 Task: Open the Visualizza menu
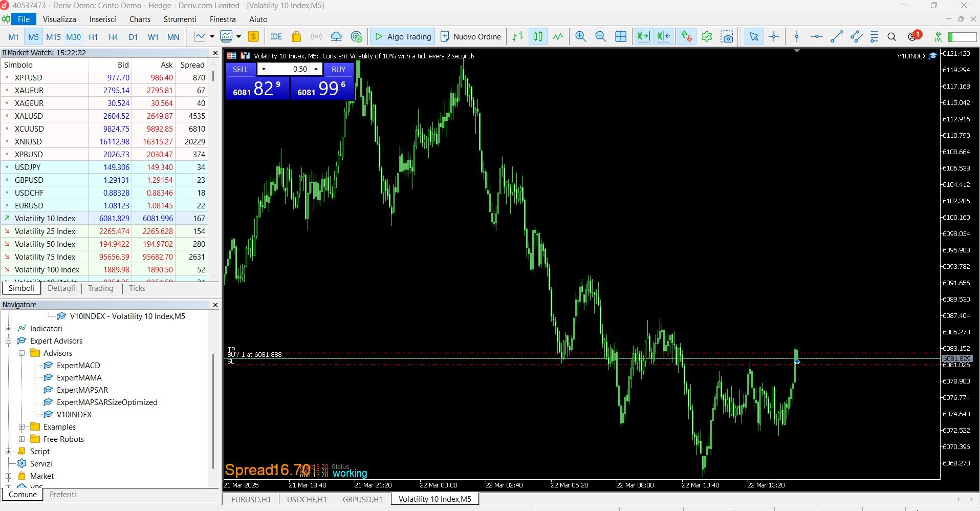point(59,19)
